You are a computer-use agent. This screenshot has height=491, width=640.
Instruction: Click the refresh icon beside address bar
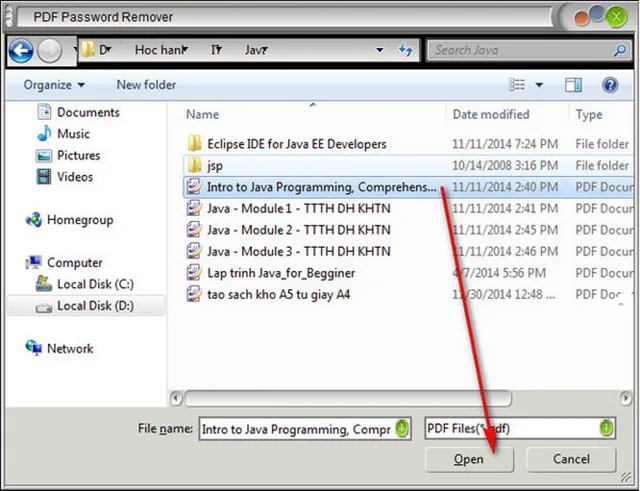[x=406, y=50]
